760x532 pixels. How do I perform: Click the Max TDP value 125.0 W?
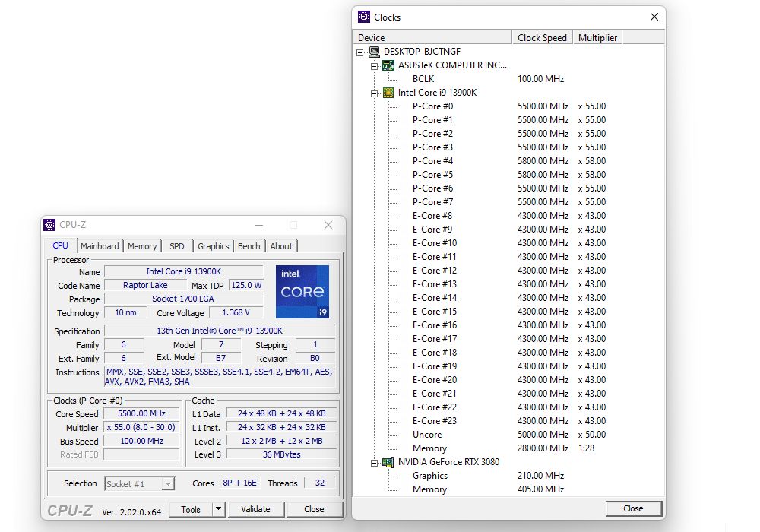(x=246, y=286)
